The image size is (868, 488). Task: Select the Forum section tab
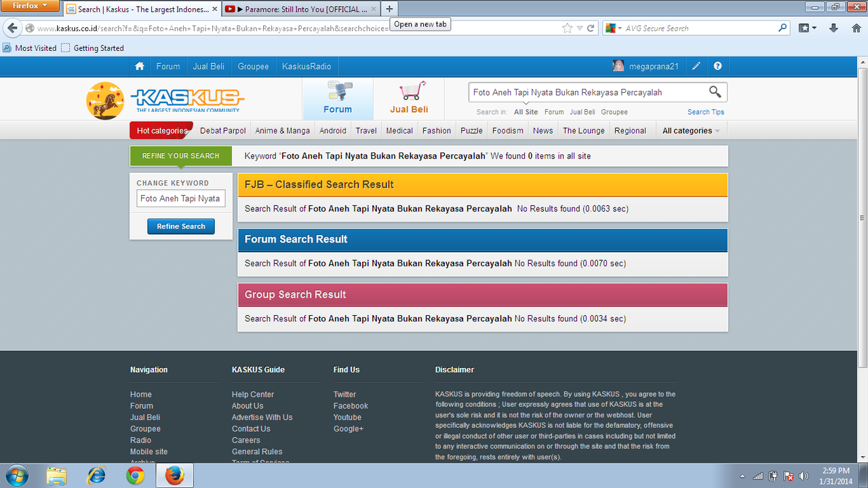338,99
